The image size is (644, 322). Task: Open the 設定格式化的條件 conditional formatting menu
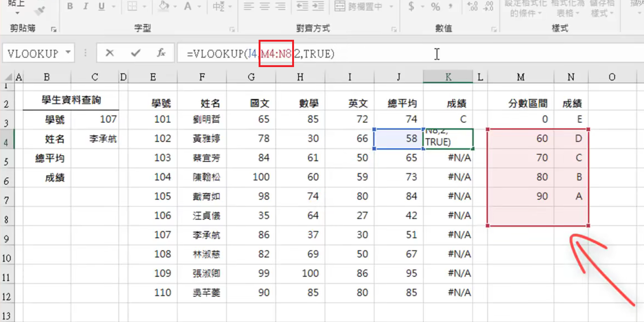[x=526, y=9]
